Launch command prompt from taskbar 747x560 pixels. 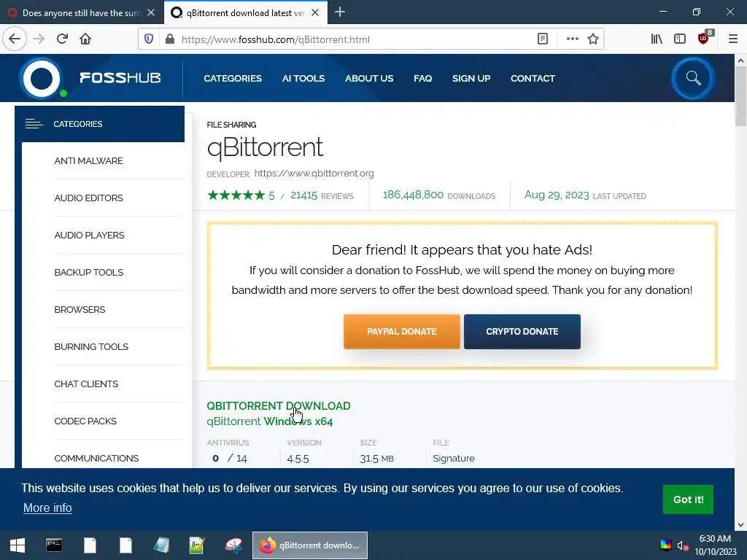point(54,545)
